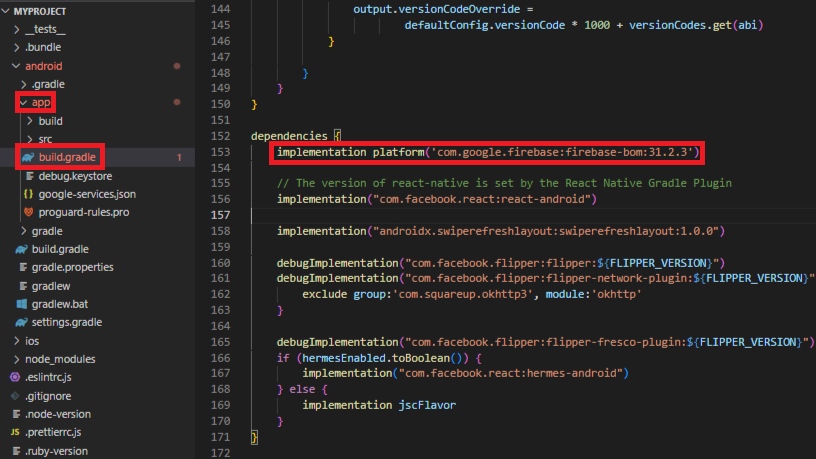
Task: Click the dependencies keyword on line 152
Action: coord(289,136)
